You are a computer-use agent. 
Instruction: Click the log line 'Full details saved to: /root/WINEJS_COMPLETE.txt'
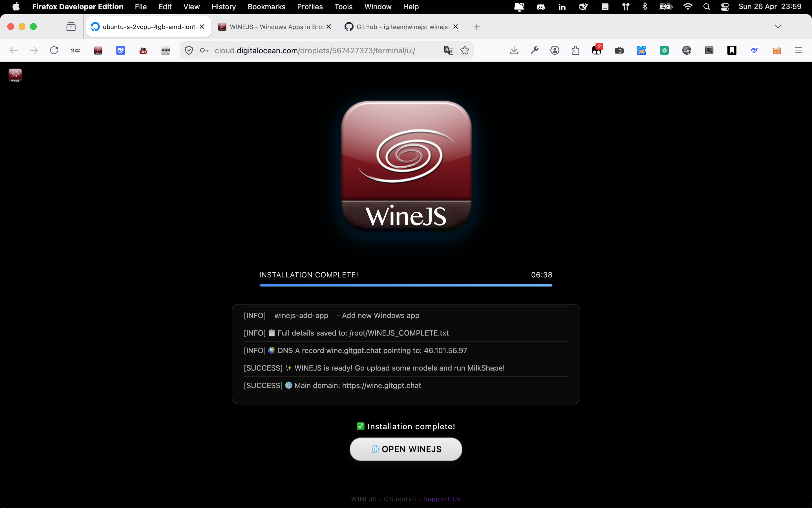[406, 333]
